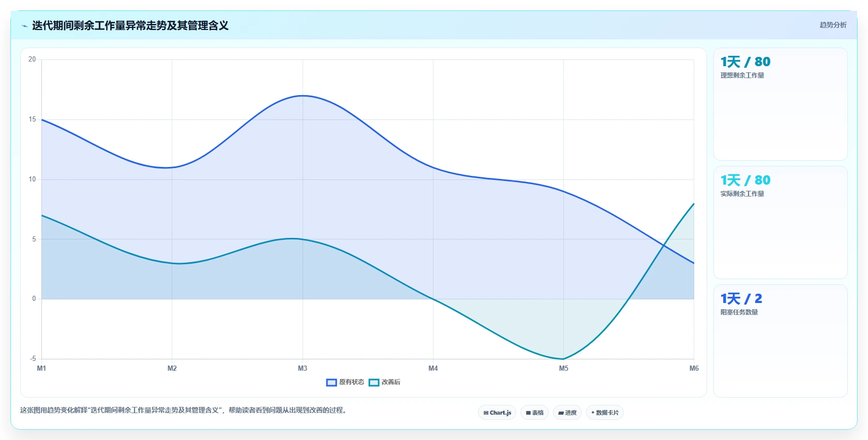The image size is (868, 440).
Task: Click the 原有状态 line start point at M1
Action: coord(42,119)
